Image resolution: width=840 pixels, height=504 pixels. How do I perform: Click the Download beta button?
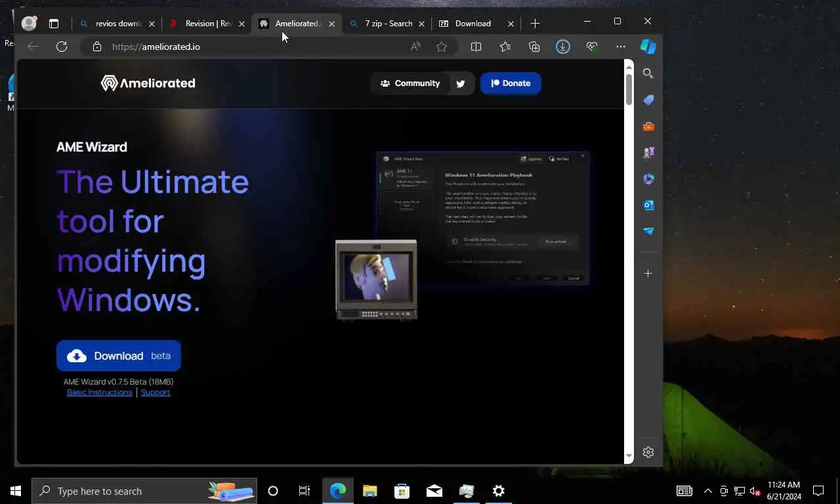119,356
